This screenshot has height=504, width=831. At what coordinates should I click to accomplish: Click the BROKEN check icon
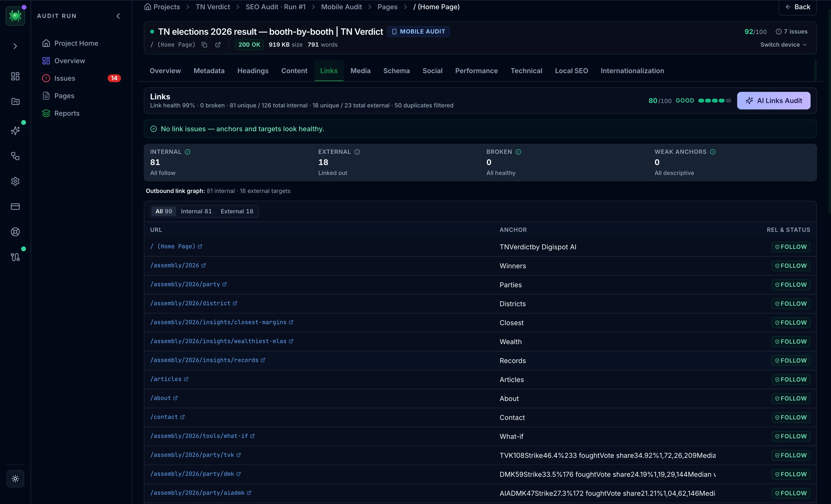click(518, 152)
